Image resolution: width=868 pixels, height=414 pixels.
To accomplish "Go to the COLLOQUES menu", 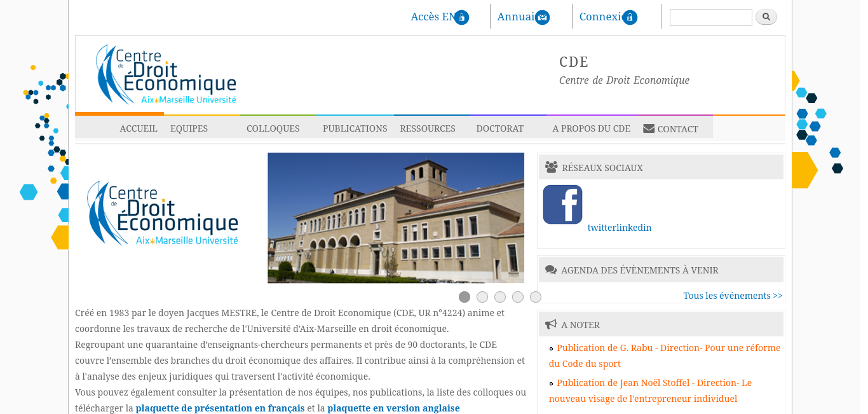I will [x=273, y=128].
